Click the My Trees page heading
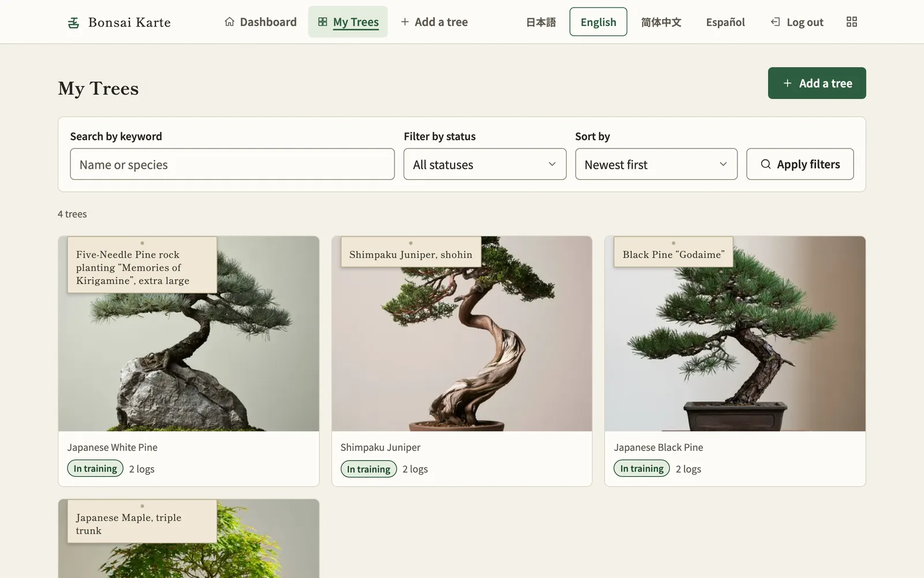Screen dimensions: 924x578 coord(98,88)
